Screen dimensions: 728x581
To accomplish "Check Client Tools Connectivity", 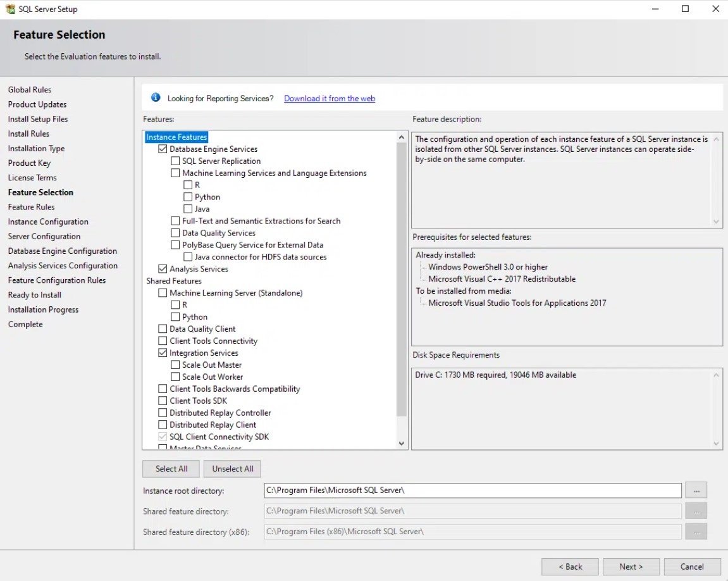I will [163, 341].
